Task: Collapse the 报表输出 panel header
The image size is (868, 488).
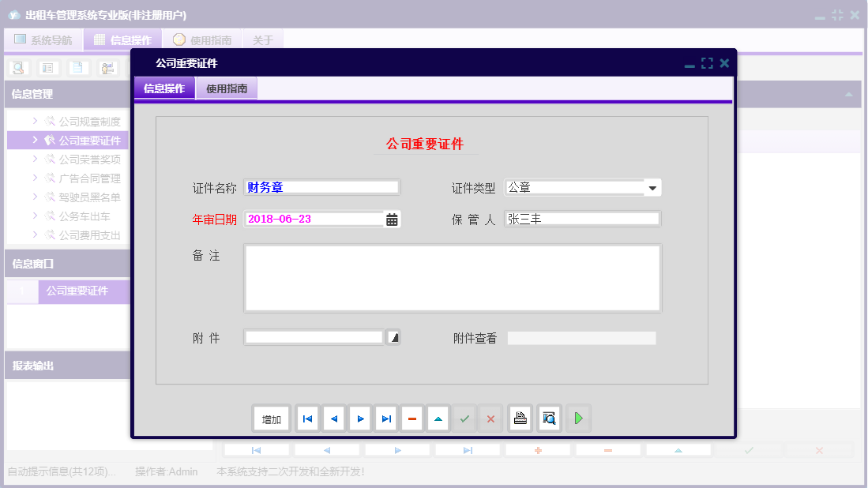Action: [32, 365]
